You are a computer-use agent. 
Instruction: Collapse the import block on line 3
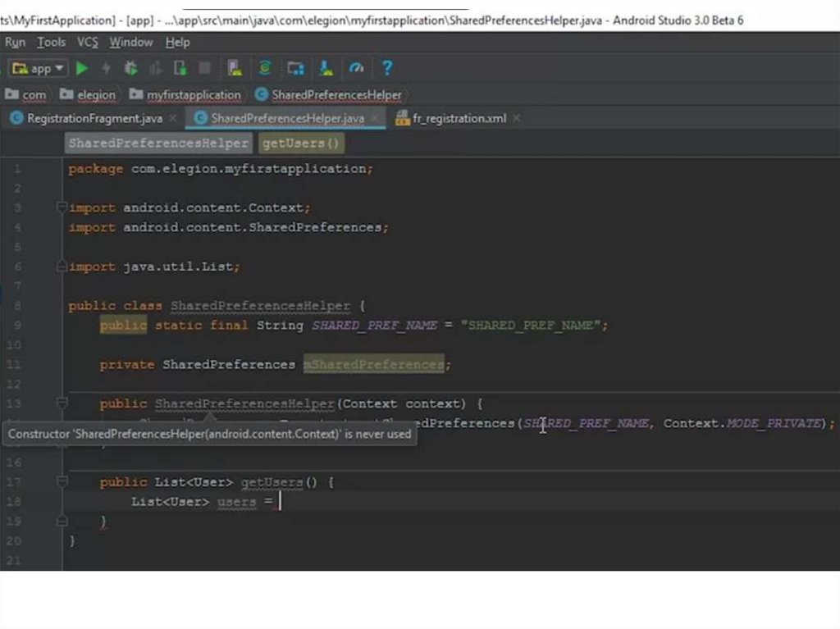[x=62, y=207]
